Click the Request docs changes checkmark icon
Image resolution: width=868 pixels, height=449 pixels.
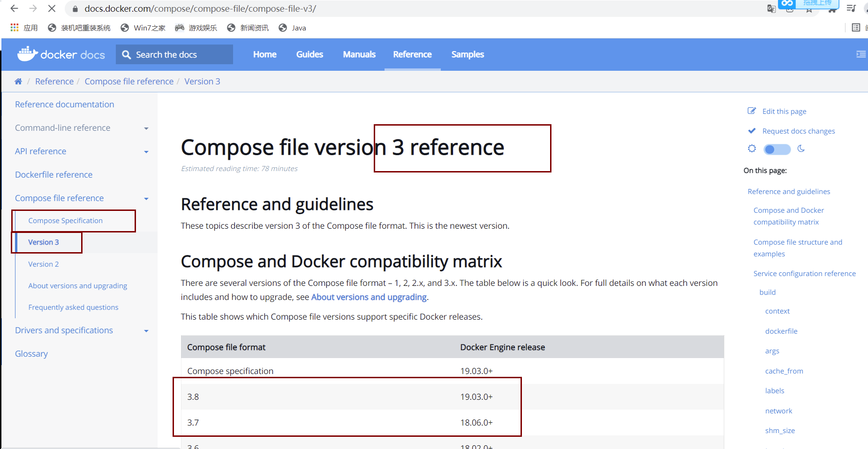[752, 131]
